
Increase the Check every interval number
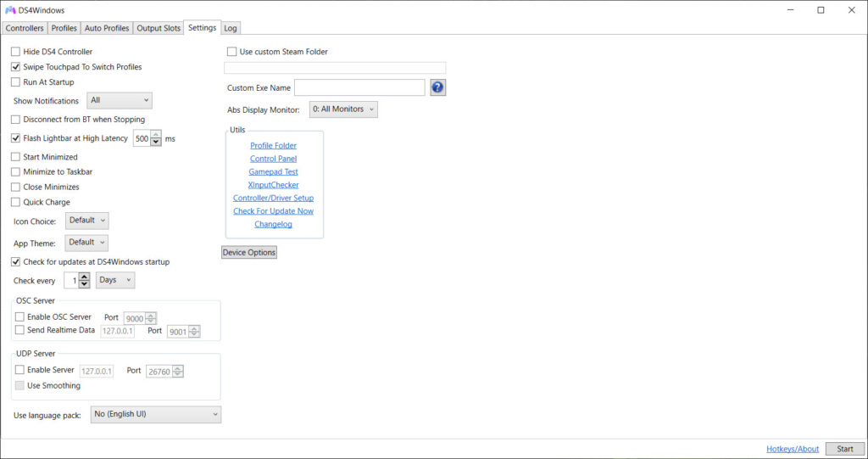[x=84, y=277]
